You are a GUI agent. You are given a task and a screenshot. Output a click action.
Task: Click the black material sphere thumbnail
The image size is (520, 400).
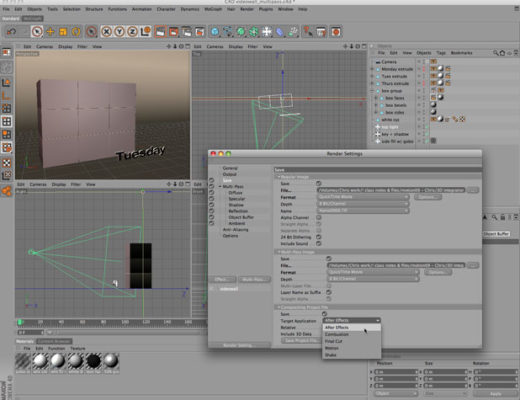coord(93,361)
